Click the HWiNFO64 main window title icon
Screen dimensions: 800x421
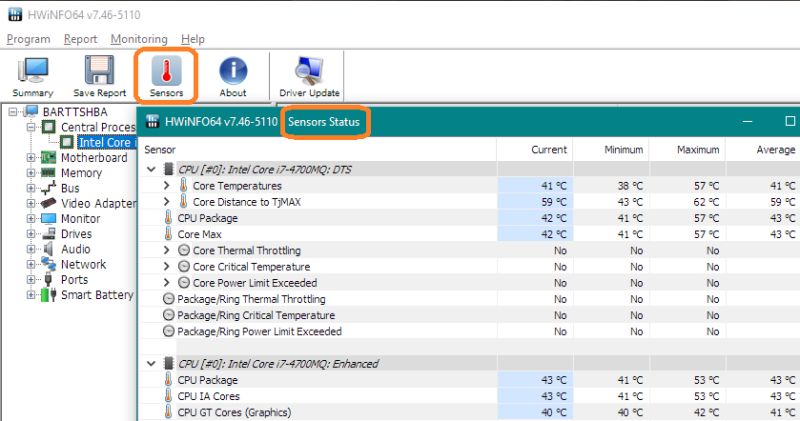pyautogui.click(x=15, y=14)
